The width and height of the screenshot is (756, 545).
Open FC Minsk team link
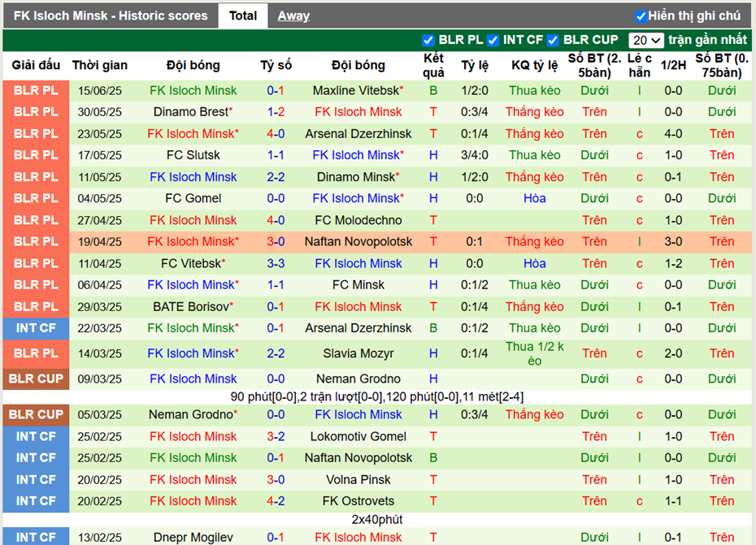pyautogui.click(x=358, y=285)
